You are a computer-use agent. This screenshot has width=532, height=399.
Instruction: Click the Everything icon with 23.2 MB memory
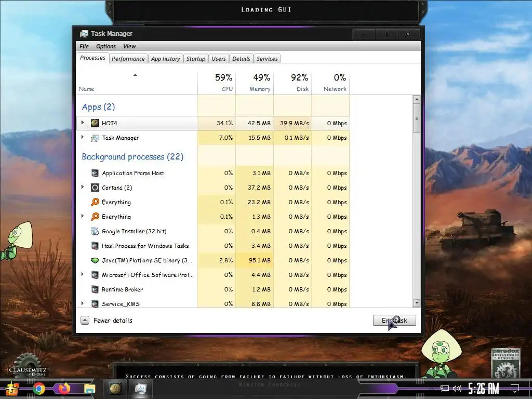click(x=95, y=202)
